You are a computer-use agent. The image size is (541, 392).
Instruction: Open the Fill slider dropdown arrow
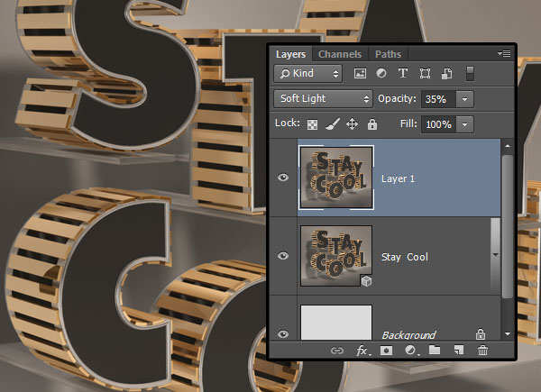464,124
